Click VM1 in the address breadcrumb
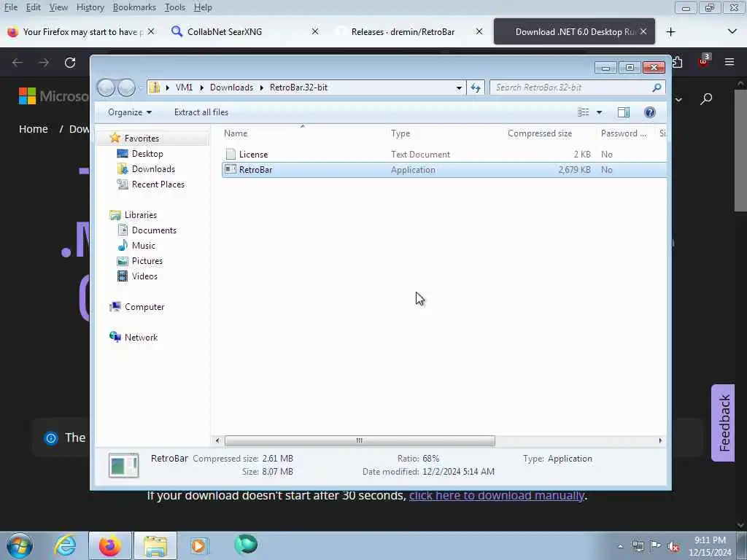 (184, 87)
